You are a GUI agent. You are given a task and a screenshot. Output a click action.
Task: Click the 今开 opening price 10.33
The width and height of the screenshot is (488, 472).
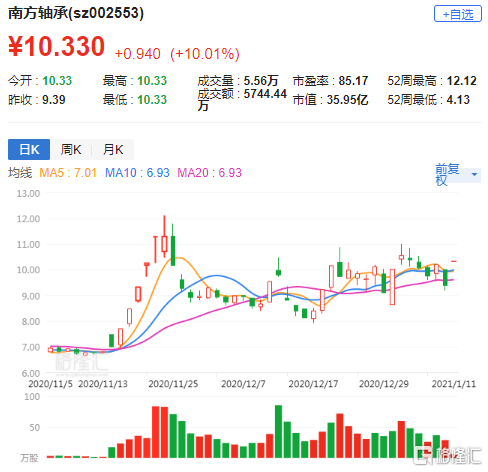tap(57, 81)
